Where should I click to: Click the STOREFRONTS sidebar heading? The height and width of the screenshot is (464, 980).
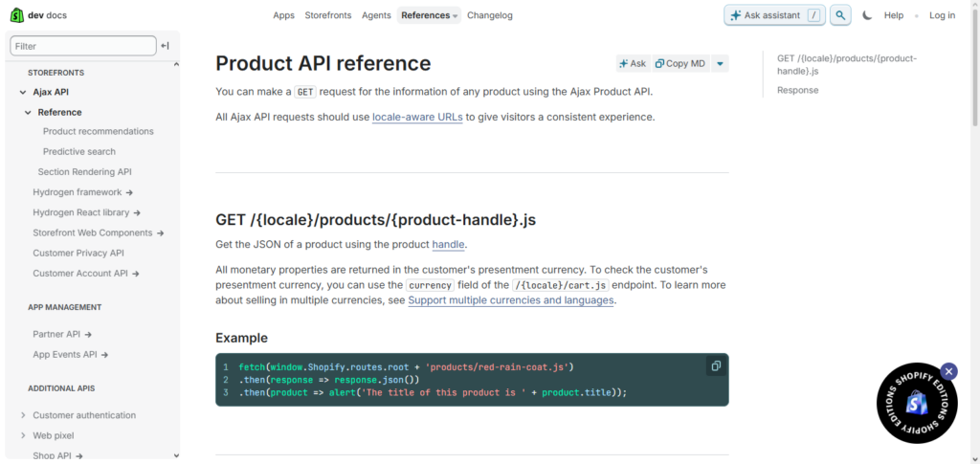tap(56, 73)
